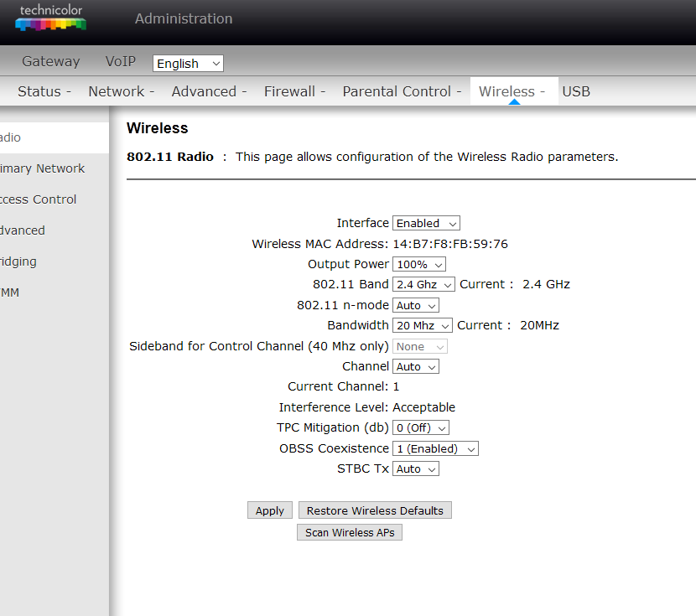Screen dimensions: 696x616
Task: Open the Channel Auto dropdown
Action: [x=416, y=367]
